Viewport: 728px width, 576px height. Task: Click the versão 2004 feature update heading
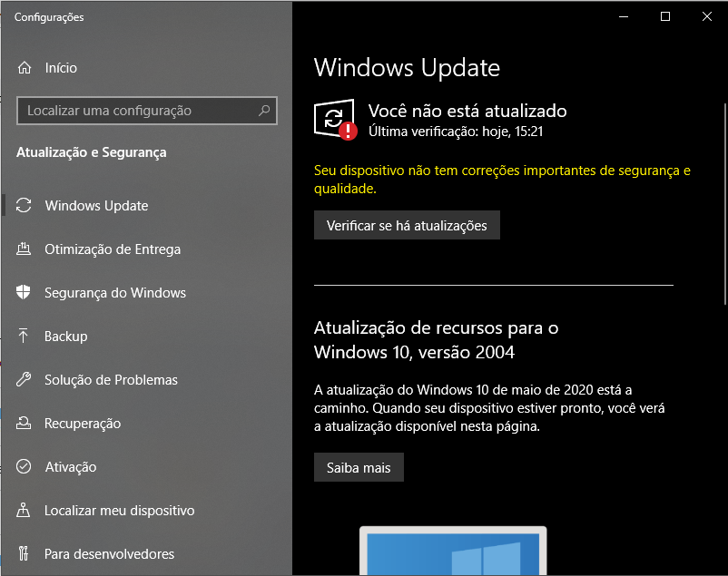436,340
